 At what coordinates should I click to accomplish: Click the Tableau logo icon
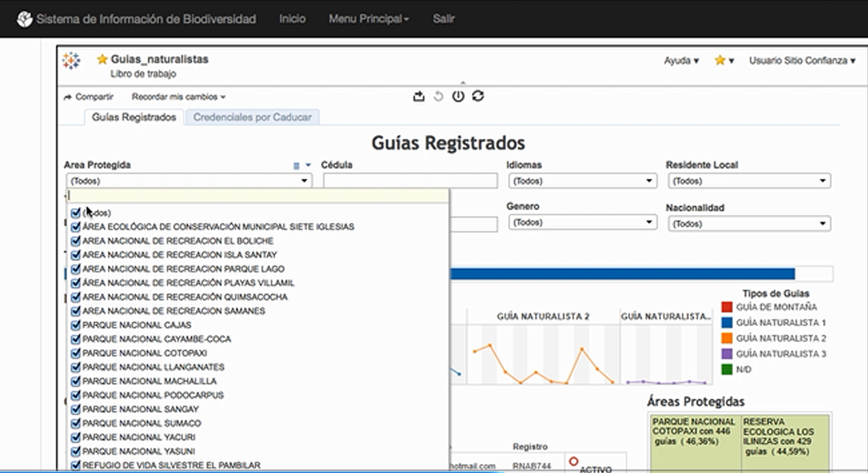pos(71,61)
